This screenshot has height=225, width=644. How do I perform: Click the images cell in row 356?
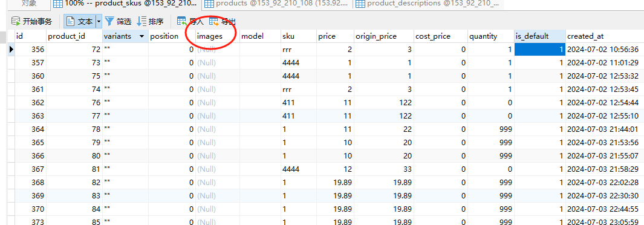click(x=218, y=49)
